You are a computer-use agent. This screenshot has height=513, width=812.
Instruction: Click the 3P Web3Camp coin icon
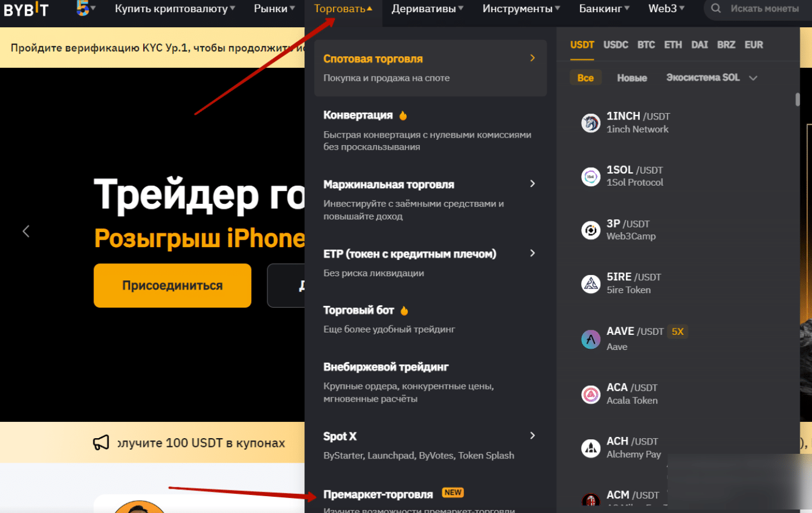pyautogui.click(x=590, y=230)
